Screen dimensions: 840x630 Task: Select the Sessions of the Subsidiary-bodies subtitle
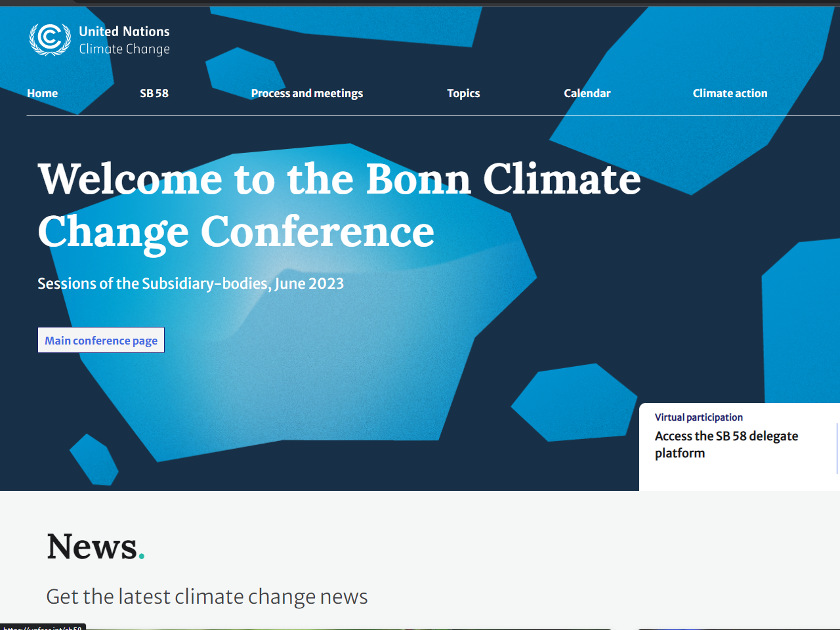[x=190, y=283]
